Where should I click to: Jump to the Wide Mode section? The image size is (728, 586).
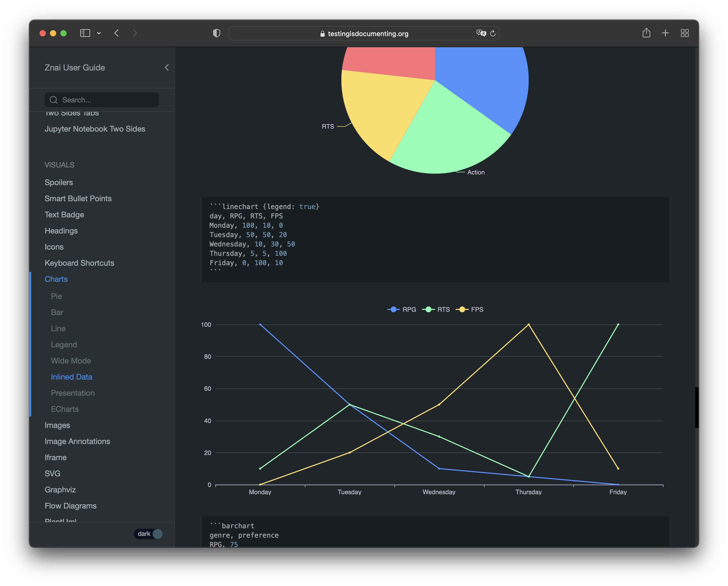pyautogui.click(x=71, y=361)
